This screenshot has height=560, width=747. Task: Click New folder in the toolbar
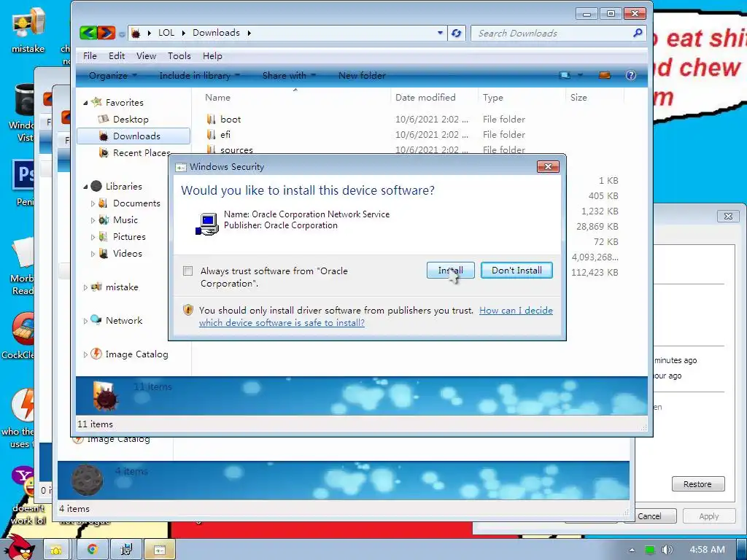coord(362,76)
